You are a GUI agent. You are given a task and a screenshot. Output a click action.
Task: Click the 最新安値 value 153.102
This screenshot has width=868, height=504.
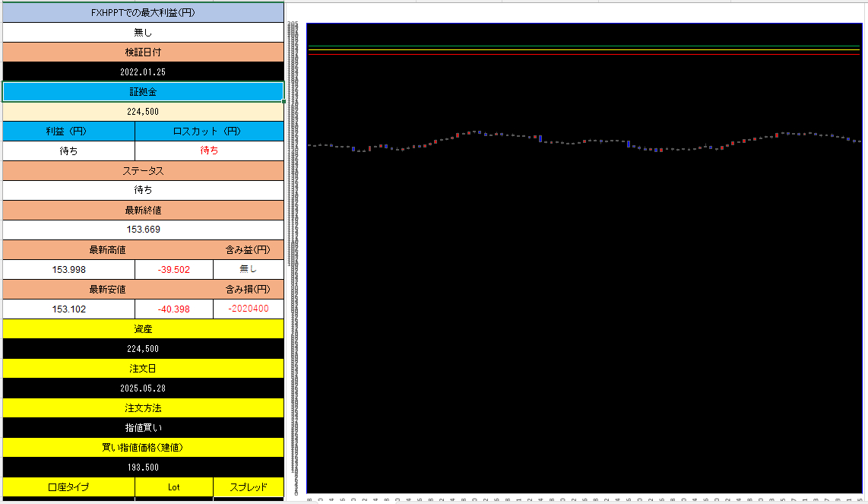(68, 309)
